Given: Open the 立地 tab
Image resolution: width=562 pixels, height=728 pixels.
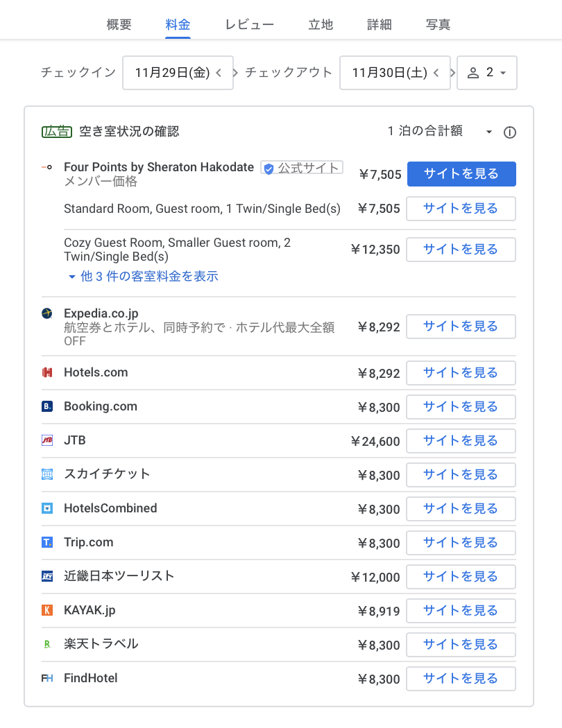Looking at the screenshot, I should [321, 24].
